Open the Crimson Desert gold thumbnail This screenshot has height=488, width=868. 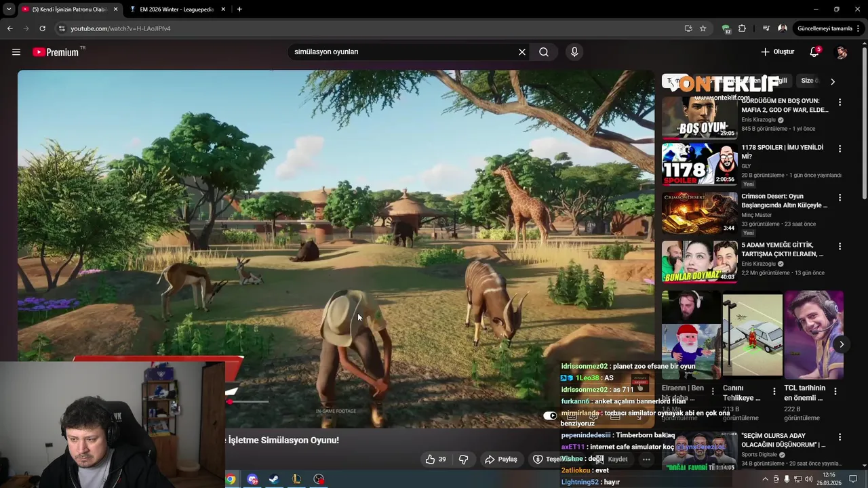point(699,213)
